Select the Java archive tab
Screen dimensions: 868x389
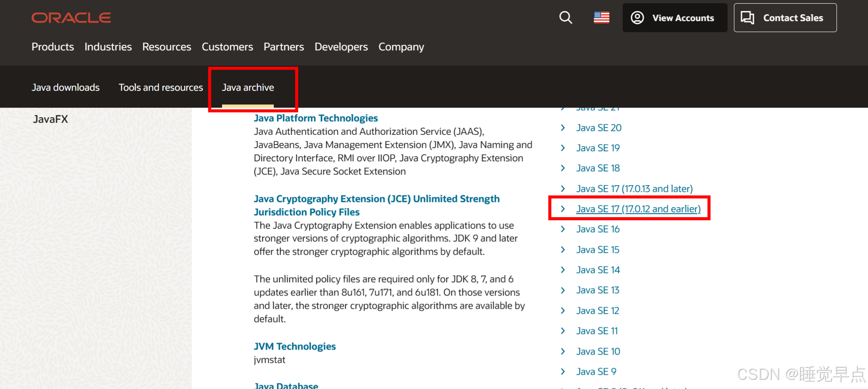tap(248, 88)
